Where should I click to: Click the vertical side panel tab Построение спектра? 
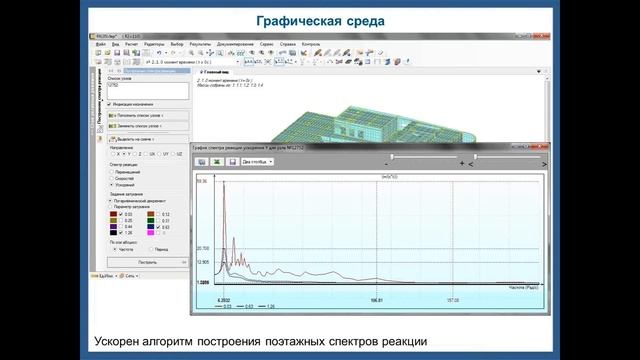[x=99, y=100]
